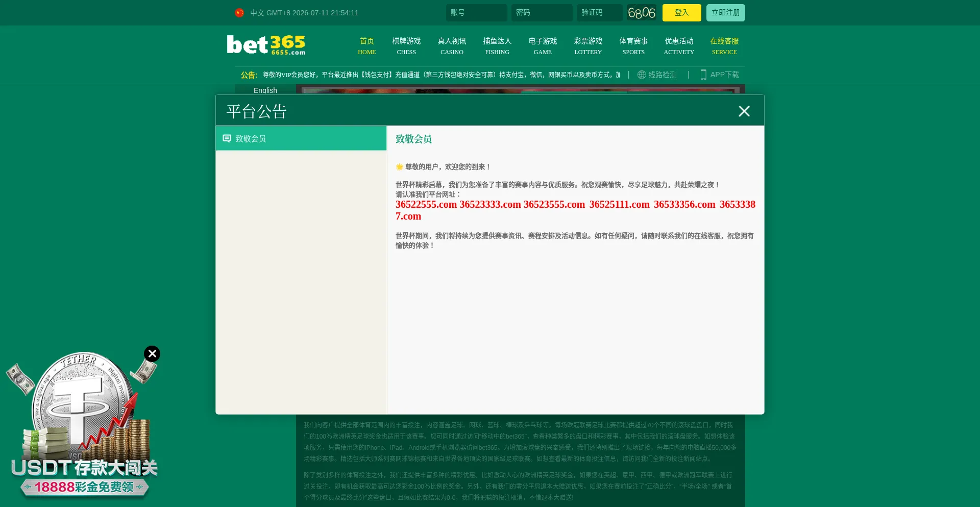
Task: Click the 平台公告 dialog title
Action: click(x=257, y=111)
